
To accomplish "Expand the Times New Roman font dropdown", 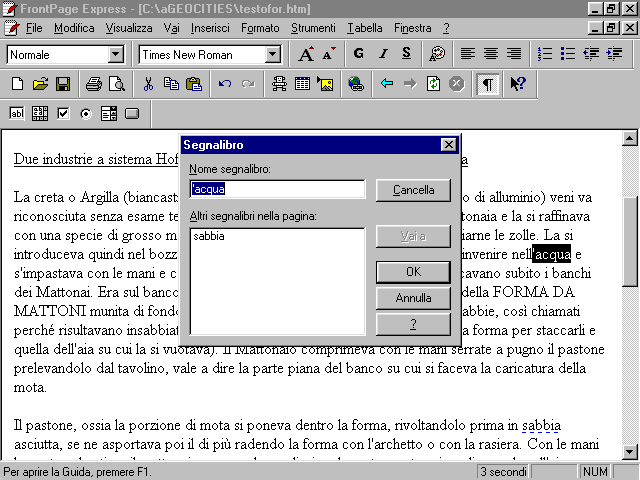I will (x=272, y=54).
